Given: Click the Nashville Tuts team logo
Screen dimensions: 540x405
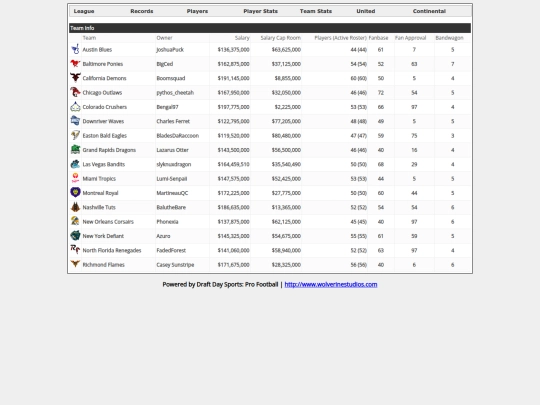Looking at the screenshot, I should pyautogui.click(x=75, y=207).
